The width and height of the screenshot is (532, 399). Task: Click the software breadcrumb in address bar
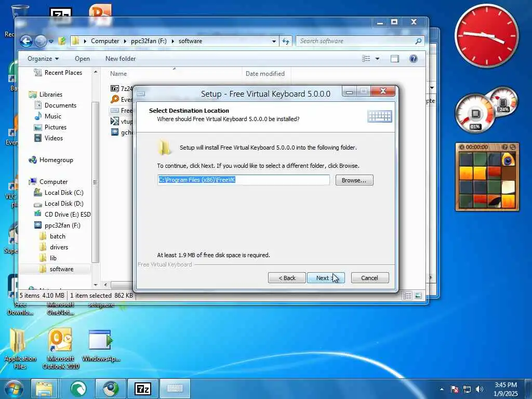pyautogui.click(x=190, y=41)
